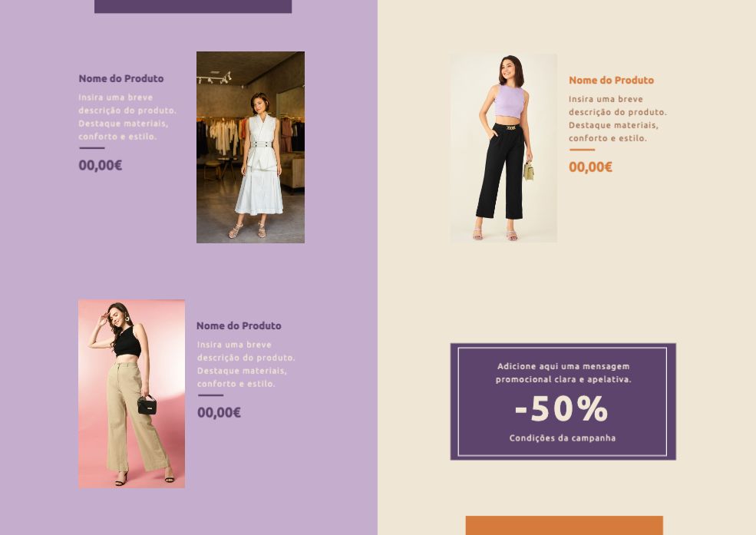Select the description text left of the white dress photo

coord(127,117)
